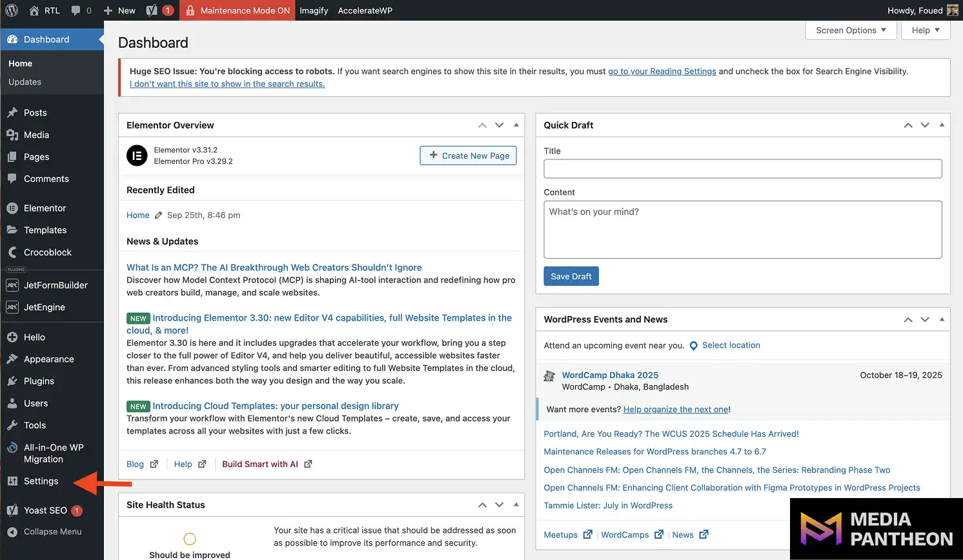The image size is (963, 560).
Task: Click Help organize the next one link
Action: pos(675,410)
